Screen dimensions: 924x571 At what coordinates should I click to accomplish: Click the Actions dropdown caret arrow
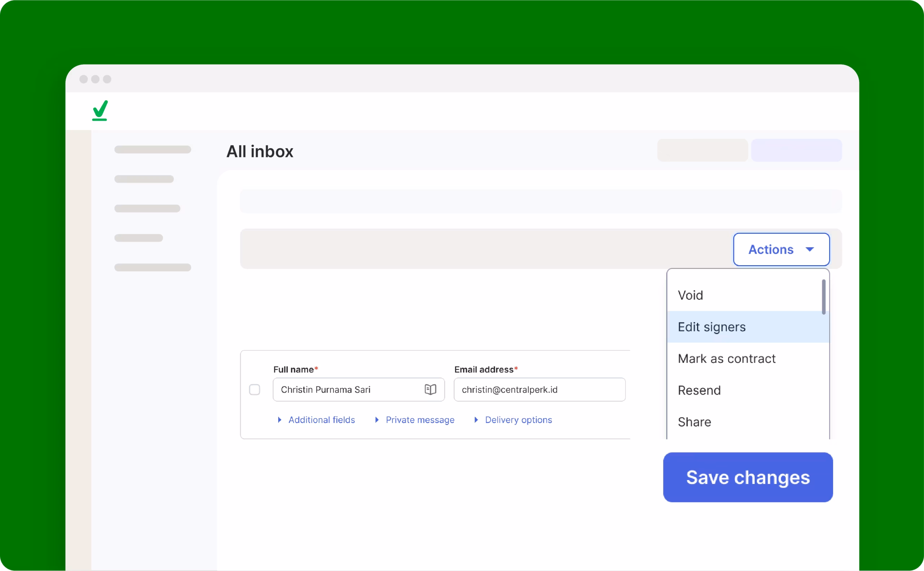810,249
